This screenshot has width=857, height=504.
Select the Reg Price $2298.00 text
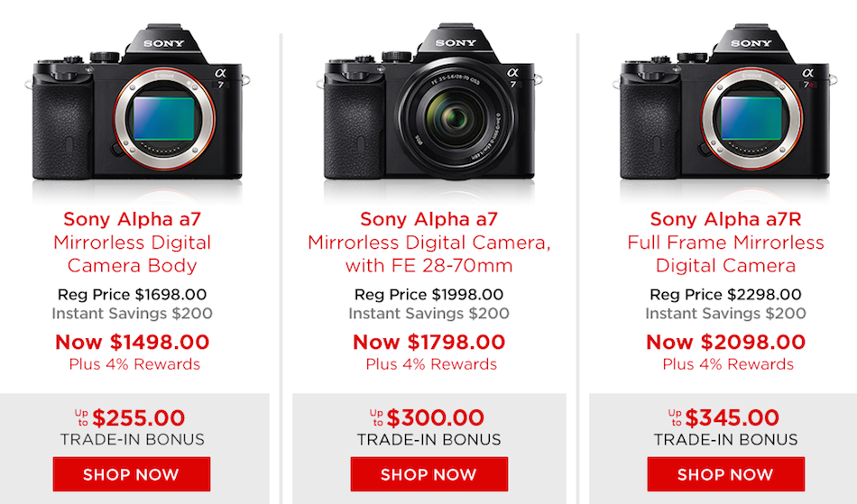(725, 295)
